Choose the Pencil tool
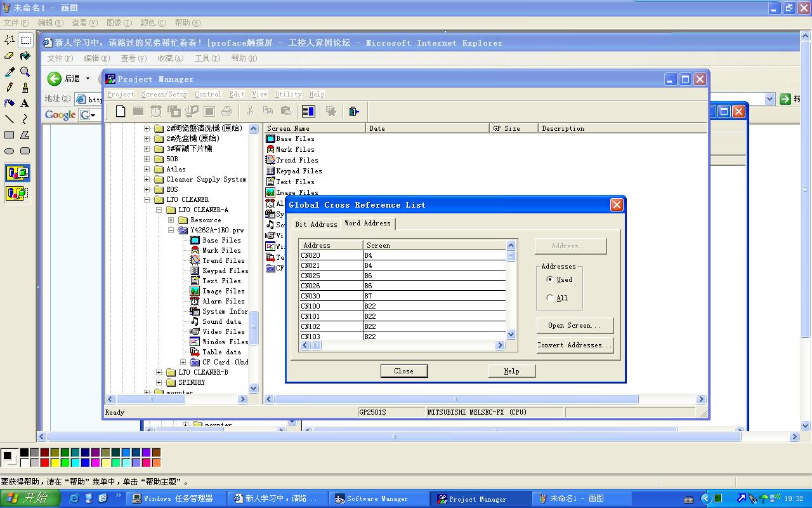Screen dimensions: 812x508 coord(10,88)
